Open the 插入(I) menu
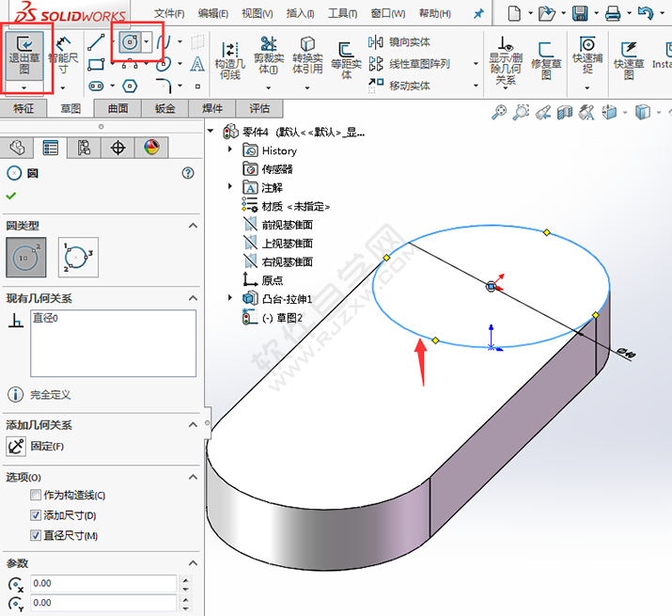Viewport: 672px width, 616px height. (x=300, y=14)
